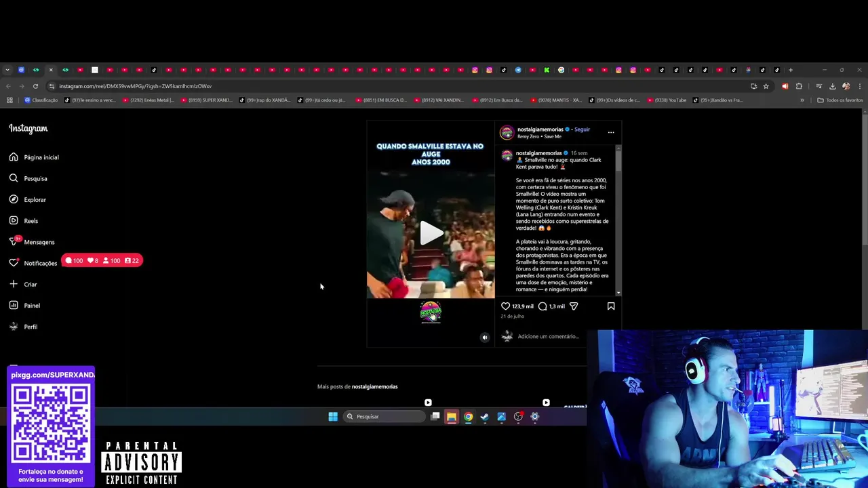Click the nostalgiamemorias avatar in post header
This screenshot has width=868, height=488.
[x=507, y=132]
